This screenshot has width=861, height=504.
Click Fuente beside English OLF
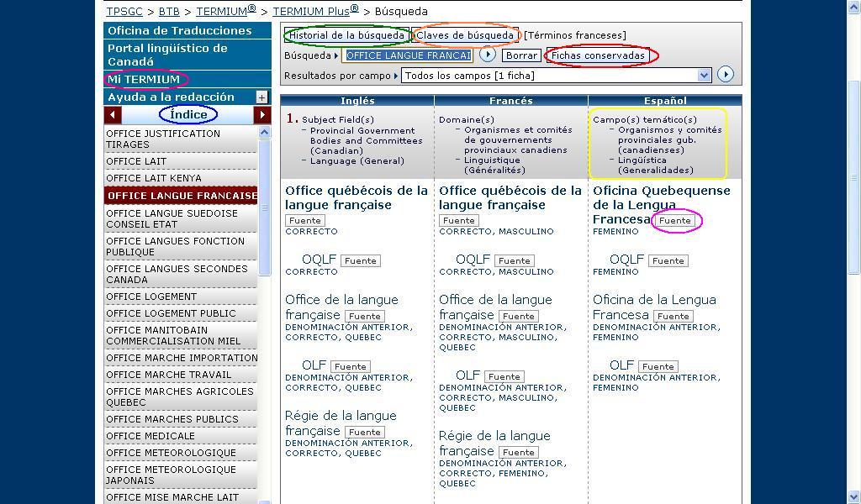click(351, 367)
